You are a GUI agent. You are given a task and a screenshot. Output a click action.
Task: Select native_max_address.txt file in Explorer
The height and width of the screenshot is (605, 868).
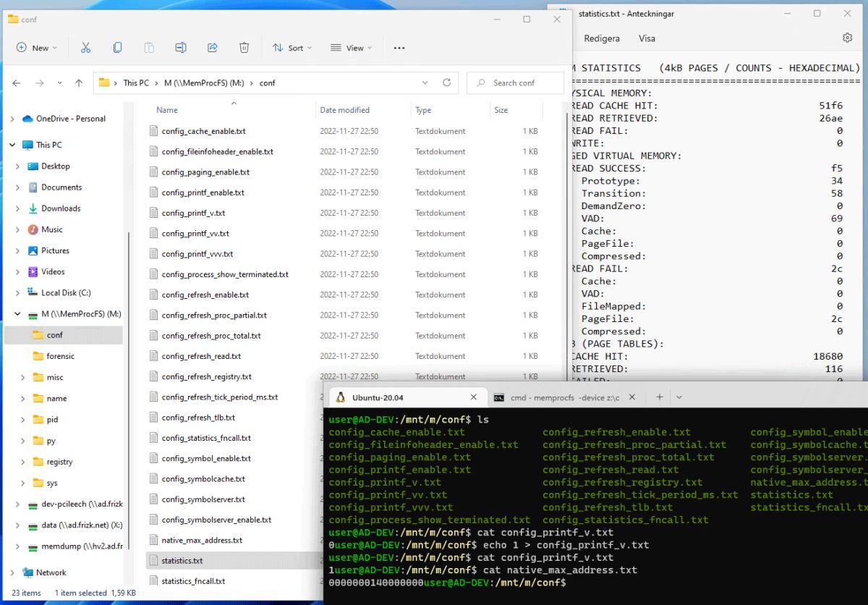click(x=202, y=541)
